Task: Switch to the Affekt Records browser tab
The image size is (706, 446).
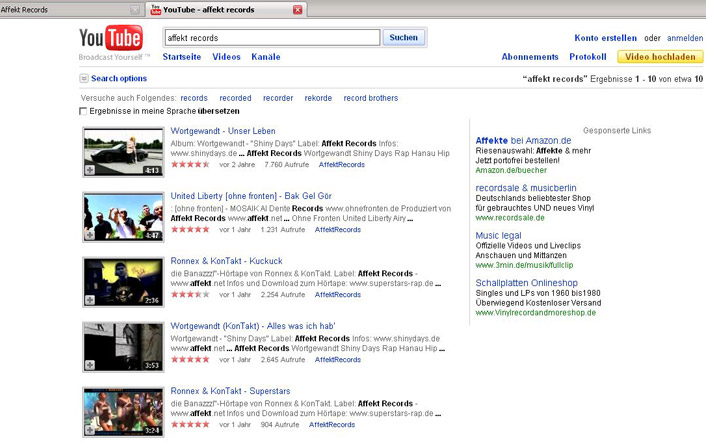Action: pyautogui.click(x=71, y=9)
